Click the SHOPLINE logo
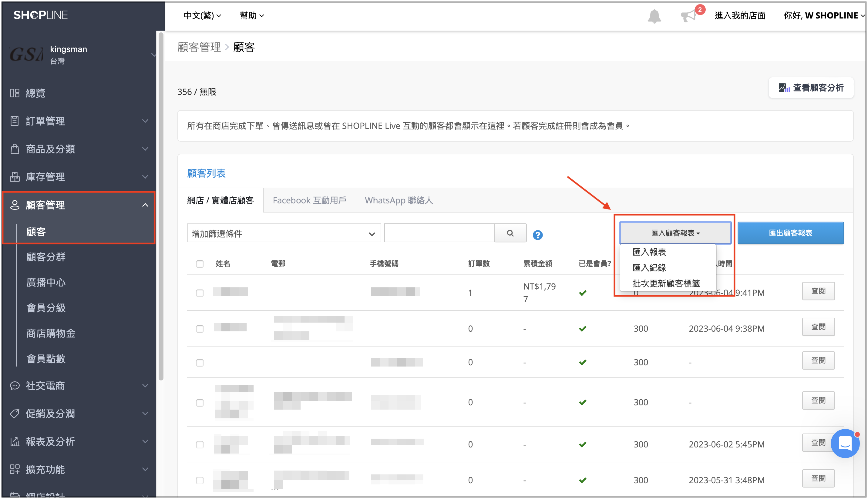The width and height of the screenshot is (868, 499). 40,15
